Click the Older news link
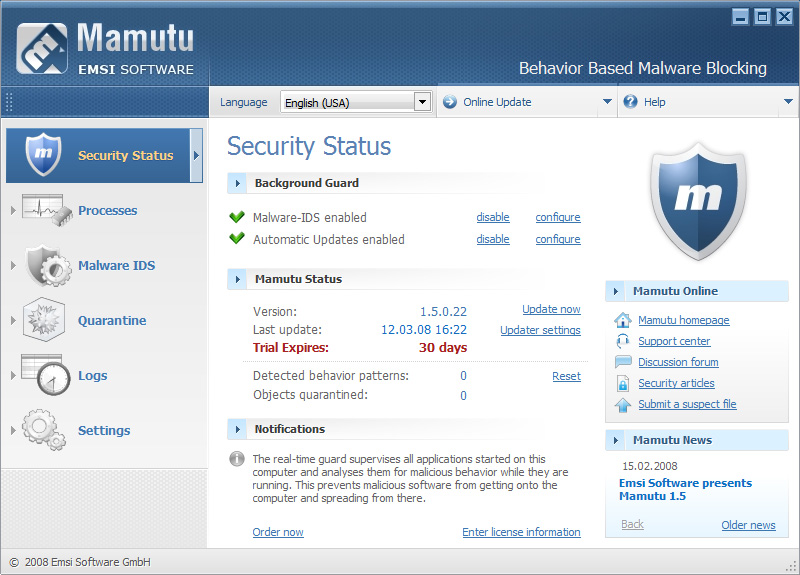 click(x=748, y=525)
